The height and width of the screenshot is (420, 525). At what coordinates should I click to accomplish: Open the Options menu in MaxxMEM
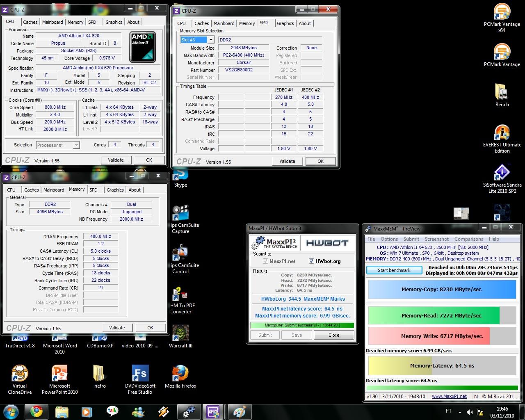click(389, 239)
